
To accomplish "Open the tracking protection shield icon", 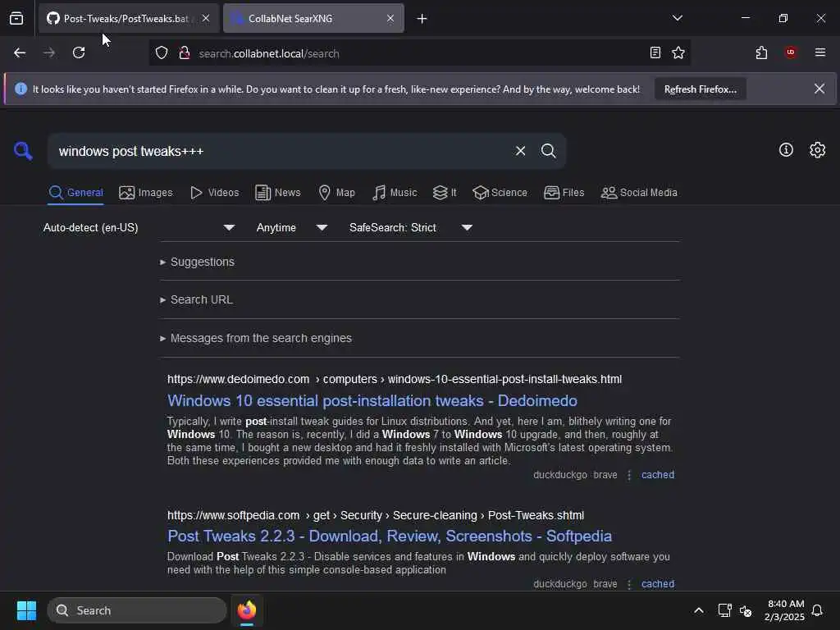I will coord(162,52).
